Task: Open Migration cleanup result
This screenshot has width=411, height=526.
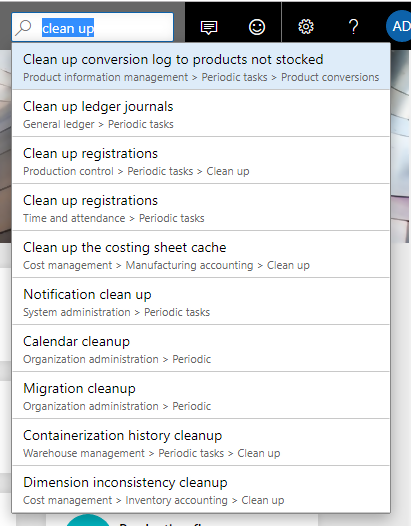Action: click(201, 396)
